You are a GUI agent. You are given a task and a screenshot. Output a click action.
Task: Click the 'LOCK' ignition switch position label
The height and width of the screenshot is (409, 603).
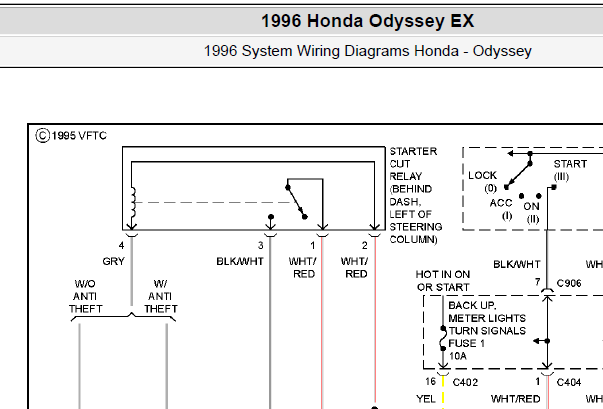click(x=482, y=175)
